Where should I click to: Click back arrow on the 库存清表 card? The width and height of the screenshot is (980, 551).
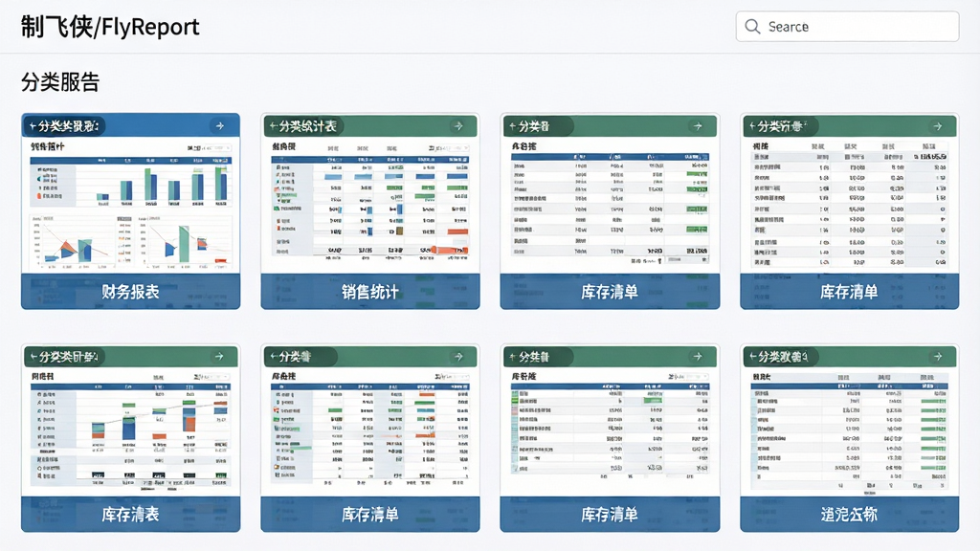[33, 357]
